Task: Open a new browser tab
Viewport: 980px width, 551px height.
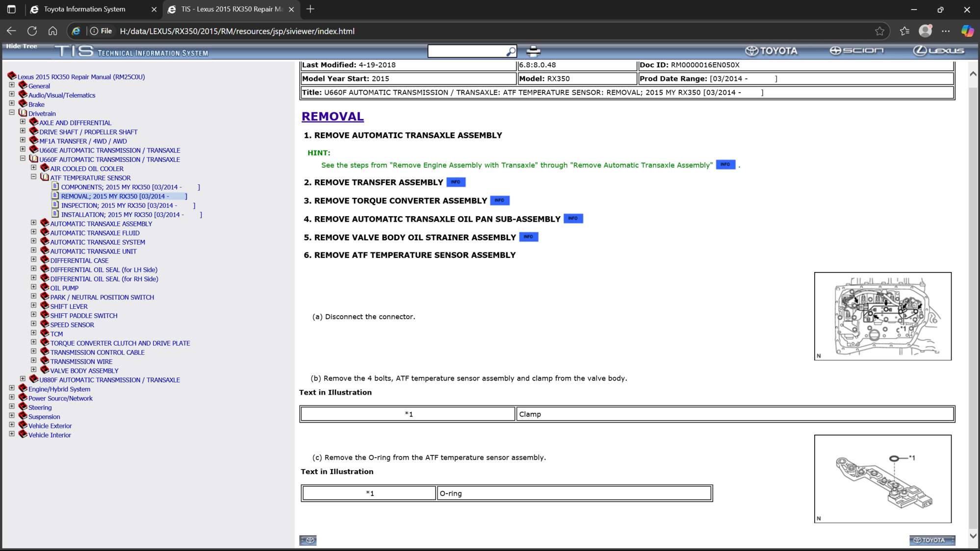Action: pyautogui.click(x=310, y=9)
